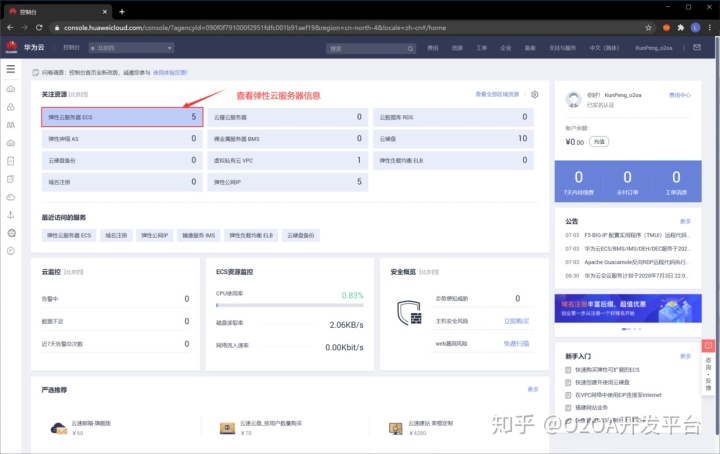Image resolution: width=720 pixels, height=454 pixels.
Task: Open 备案 in the top navigation
Action: coord(530,48)
